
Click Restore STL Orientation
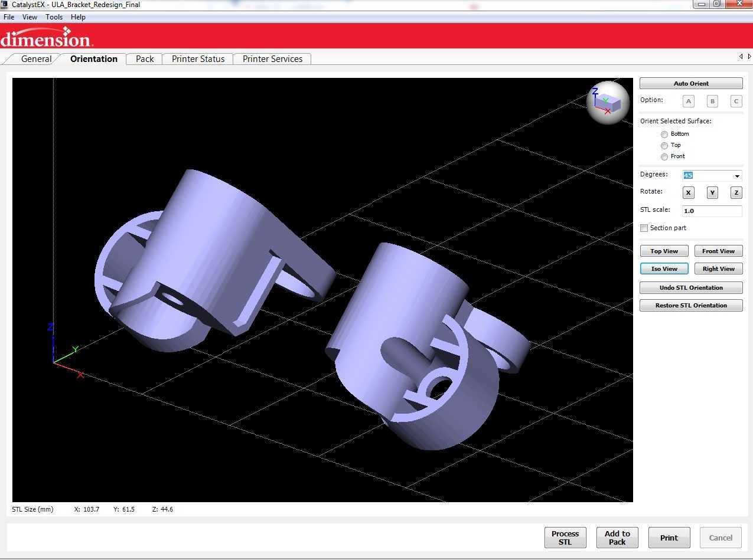[691, 305]
